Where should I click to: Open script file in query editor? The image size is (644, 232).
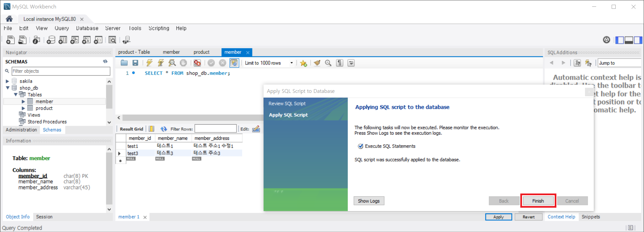(x=124, y=63)
